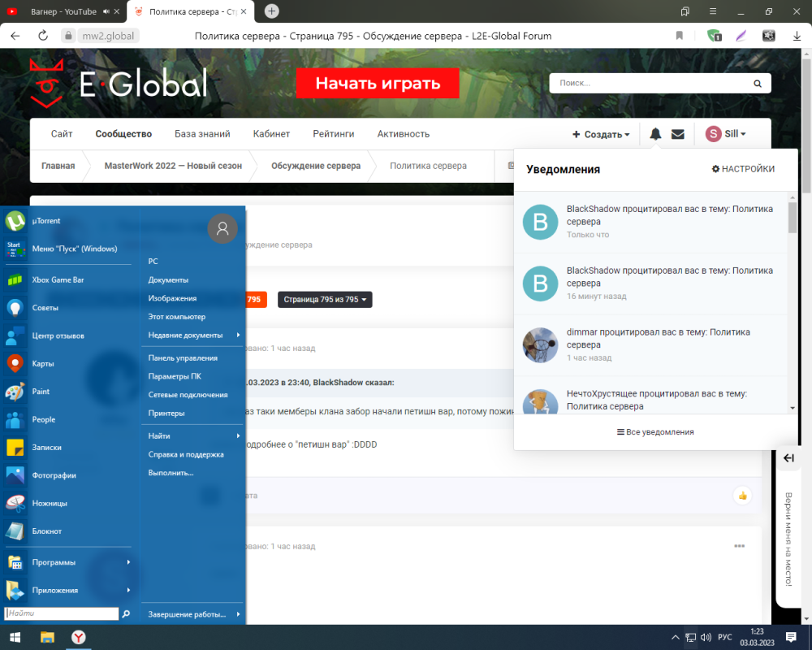Open the Создать dropdown menu
Viewport: 812px width, 650px height.
pos(601,134)
